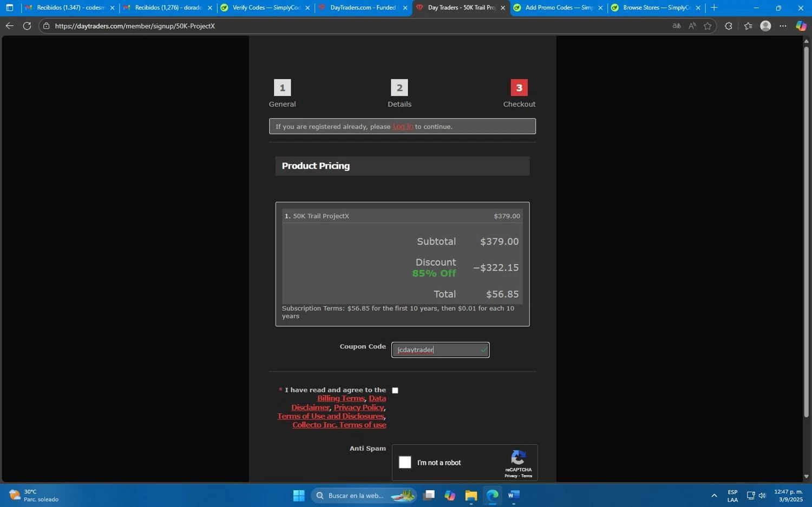Open Billing Terms link
812x507 pixels.
[x=341, y=399]
